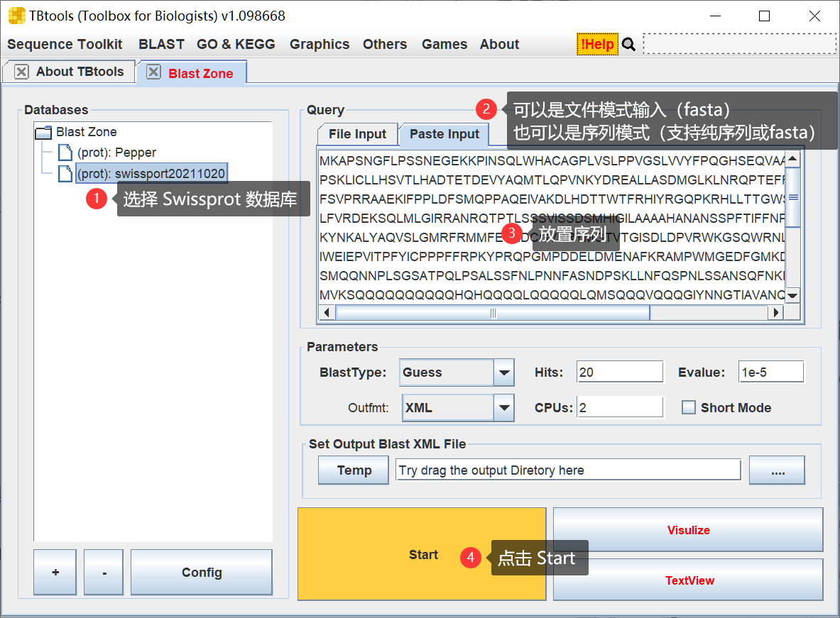The height and width of the screenshot is (618, 840).
Task: Click the sequence line starting MKAPSNGFLPSS
Action: click(552, 160)
